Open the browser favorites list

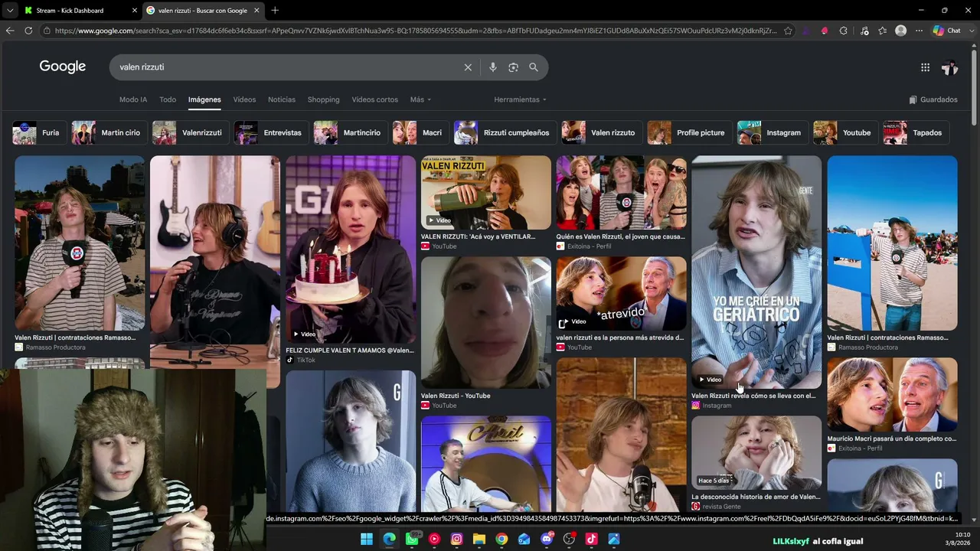tap(882, 31)
